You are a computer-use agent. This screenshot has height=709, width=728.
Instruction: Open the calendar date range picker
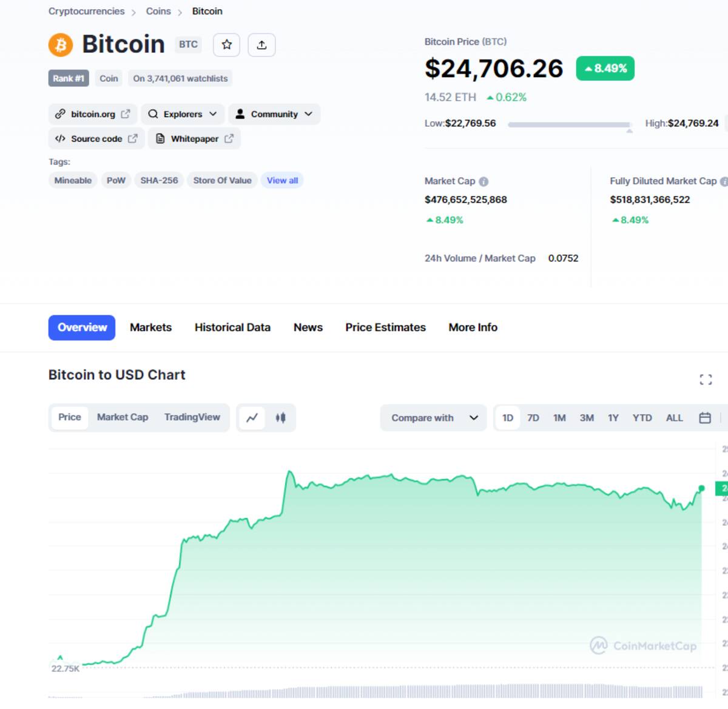704,418
